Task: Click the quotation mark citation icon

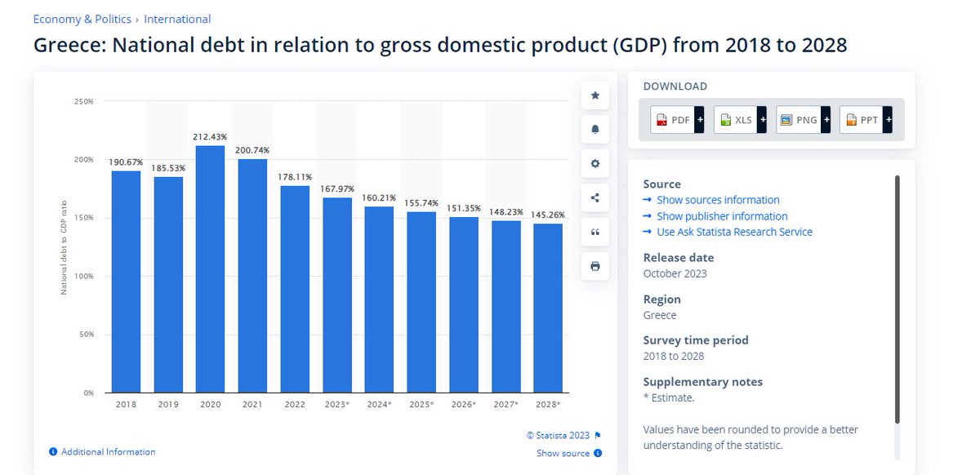Action: point(595,232)
